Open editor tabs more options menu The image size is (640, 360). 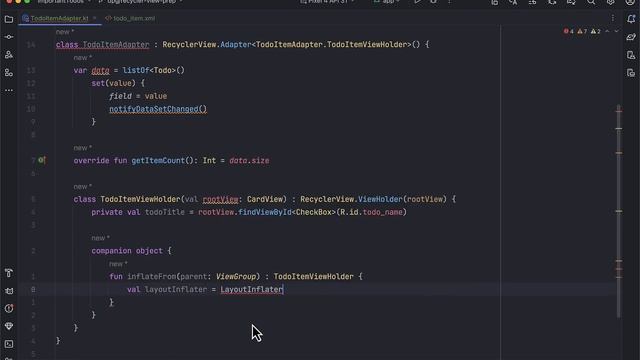pos(613,18)
